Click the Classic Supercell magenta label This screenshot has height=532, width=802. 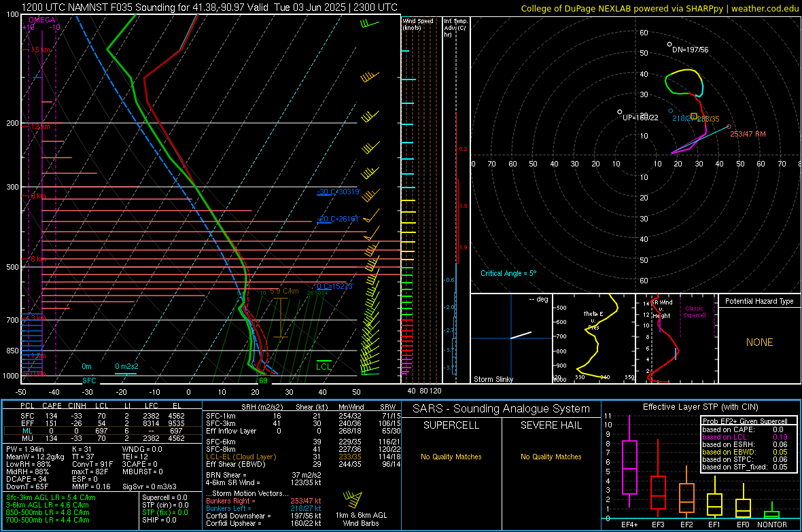pos(695,312)
